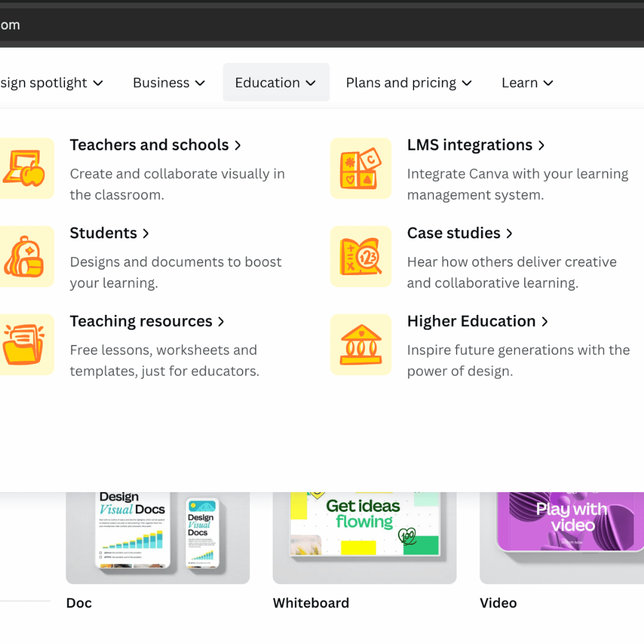This screenshot has width=644, height=644.
Task: Click the Case studies math book icon
Action: click(361, 256)
